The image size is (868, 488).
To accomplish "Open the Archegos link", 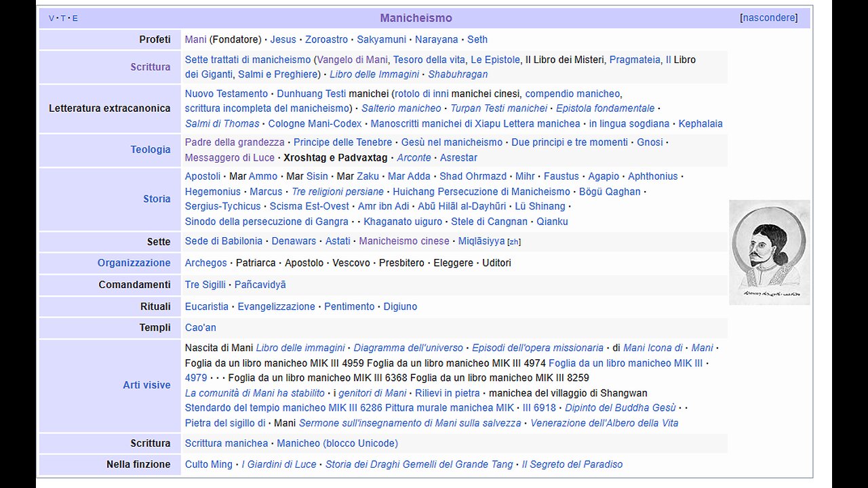I will pyautogui.click(x=206, y=263).
